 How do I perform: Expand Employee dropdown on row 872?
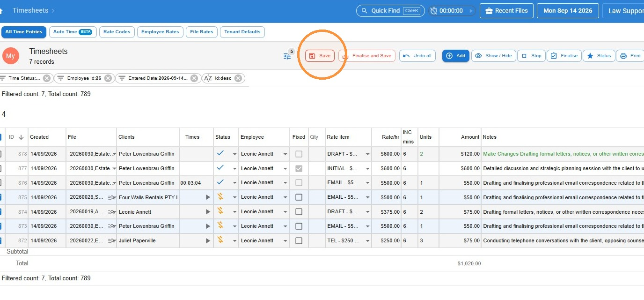point(285,241)
